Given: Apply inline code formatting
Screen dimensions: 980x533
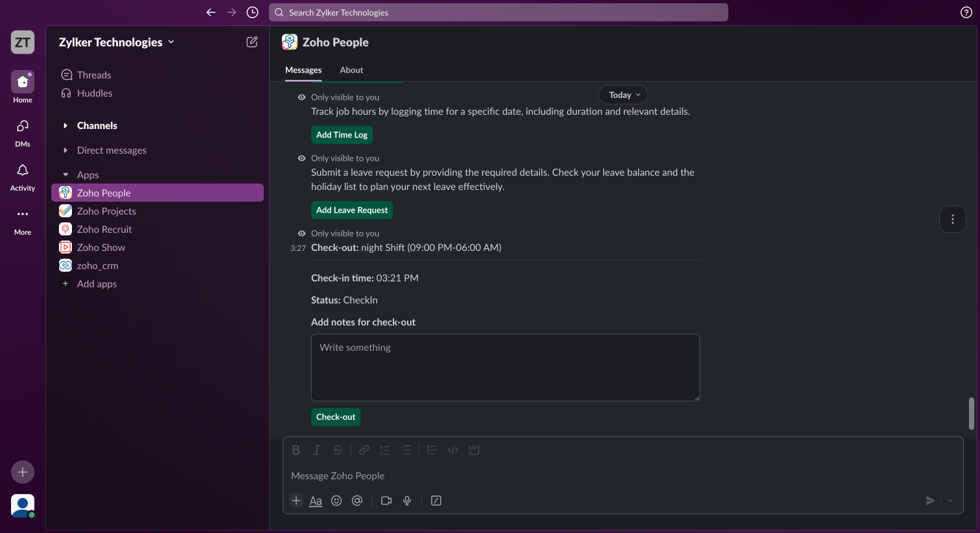Looking at the screenshot, I should click(453, 450).
